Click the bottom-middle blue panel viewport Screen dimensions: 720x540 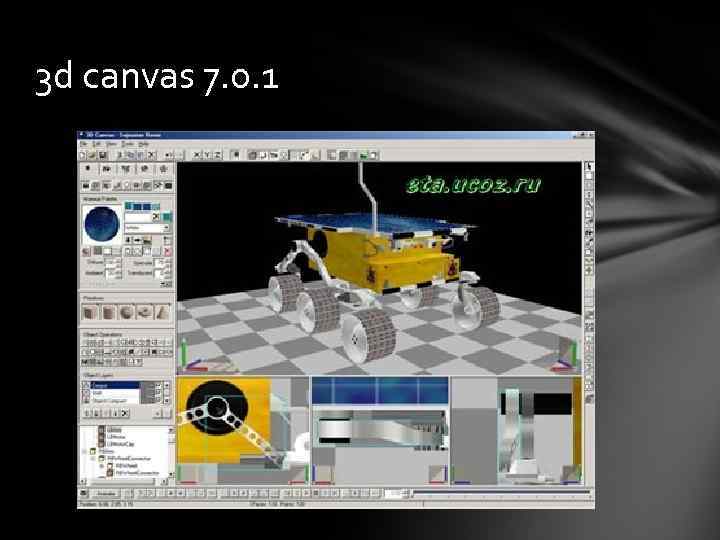380,431
